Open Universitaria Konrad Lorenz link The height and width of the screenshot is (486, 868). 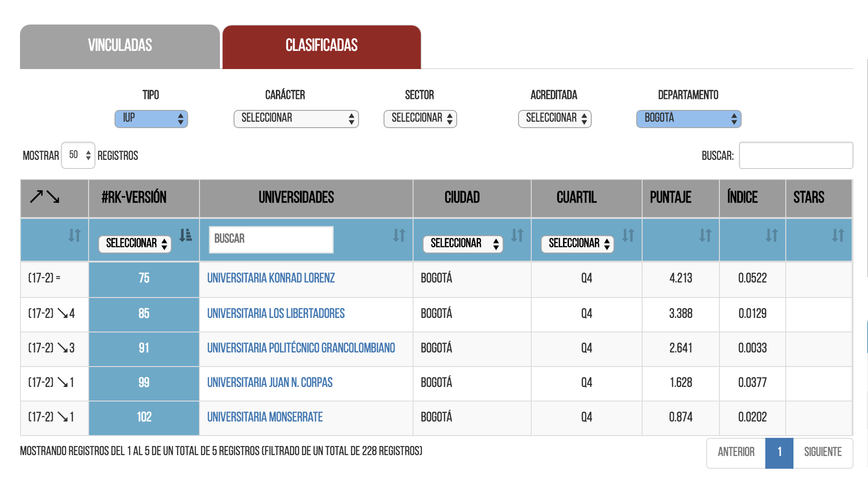271,278
